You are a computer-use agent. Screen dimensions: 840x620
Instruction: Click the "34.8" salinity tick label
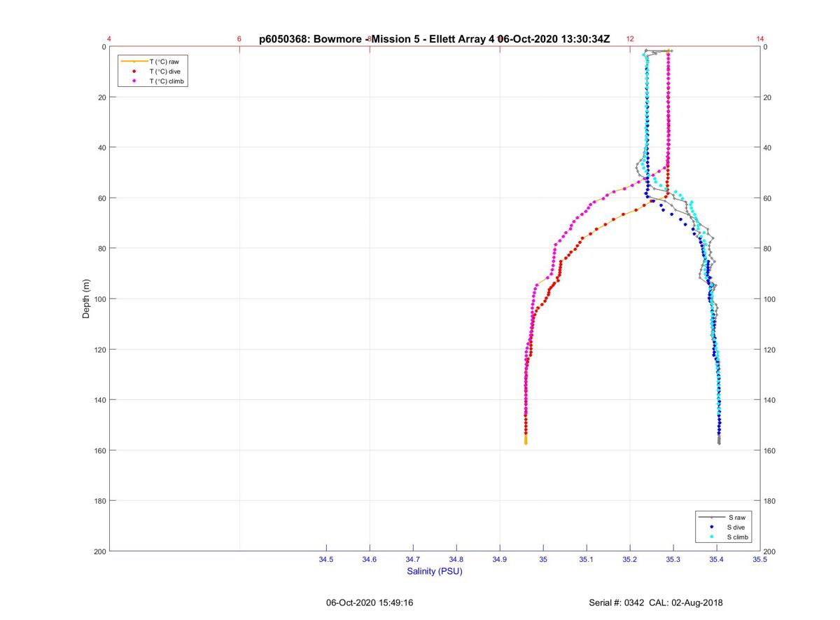(x=456, y=559)
